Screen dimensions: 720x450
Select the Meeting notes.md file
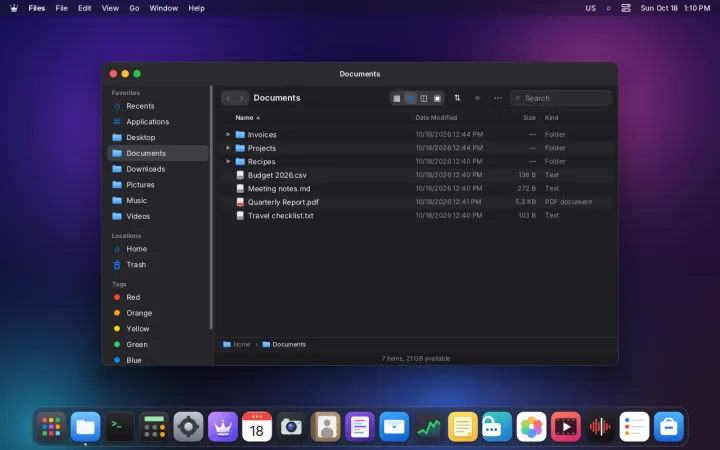coord(416,188)
